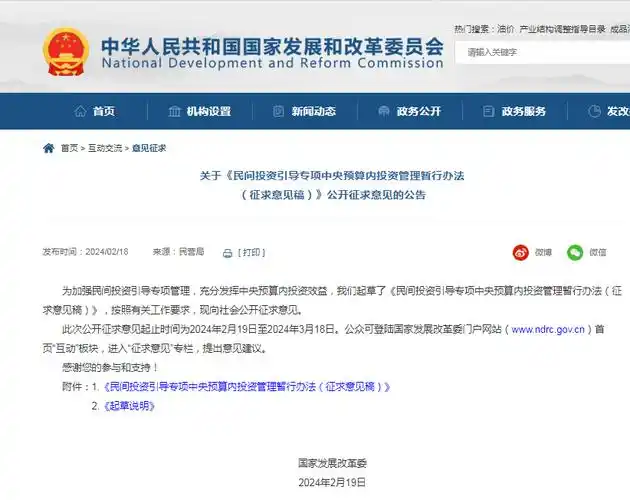The image size is (630, 500).
Task: Click the signature 国家发展改革委
Action: point(332,463)
